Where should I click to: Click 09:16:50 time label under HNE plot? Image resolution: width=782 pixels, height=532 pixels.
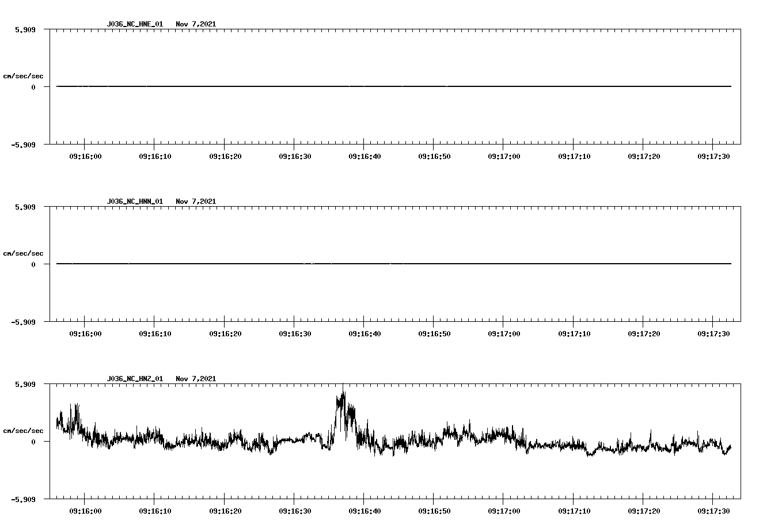pos(434,157)
